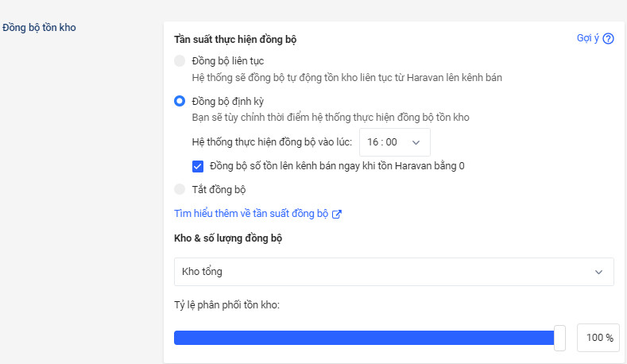Click the inventory ratio slider handle
Viewport: 627px width, 364px height.
(559, 338)
